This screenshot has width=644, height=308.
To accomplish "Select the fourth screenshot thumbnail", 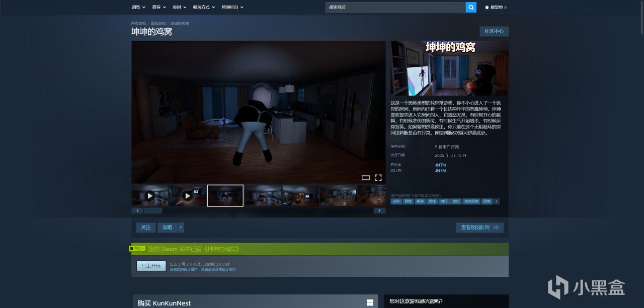I will click(263, 195).
